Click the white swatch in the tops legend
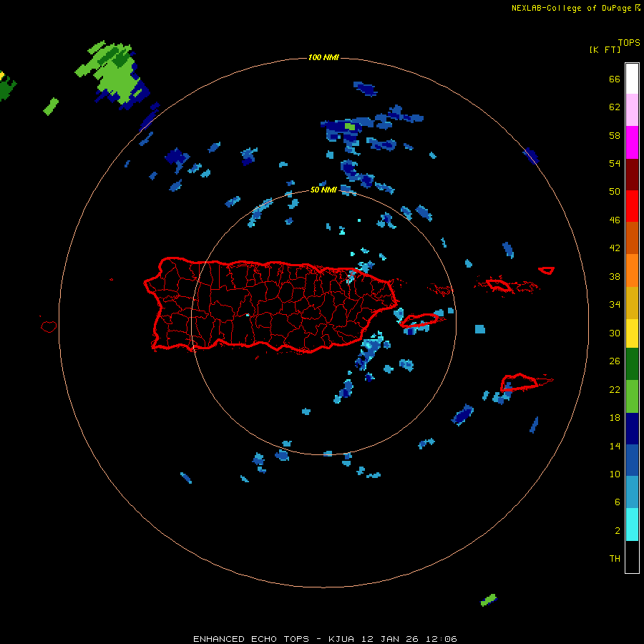Screen dimensions: 644x644 pyautogui.click(x=632, y=79)
